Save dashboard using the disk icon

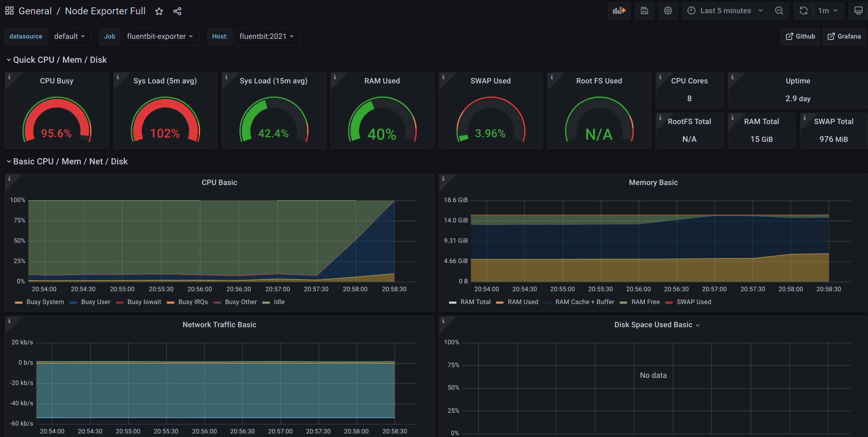[x=644, y=11]
